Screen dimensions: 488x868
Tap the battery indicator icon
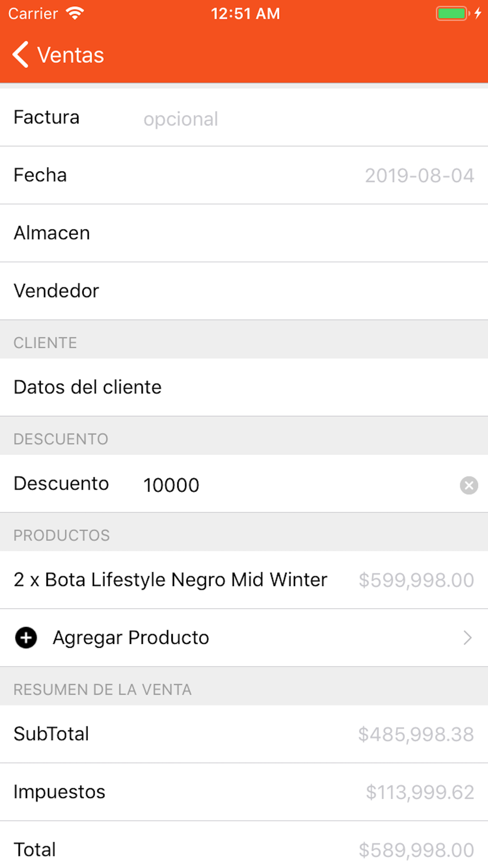(452, 13)
